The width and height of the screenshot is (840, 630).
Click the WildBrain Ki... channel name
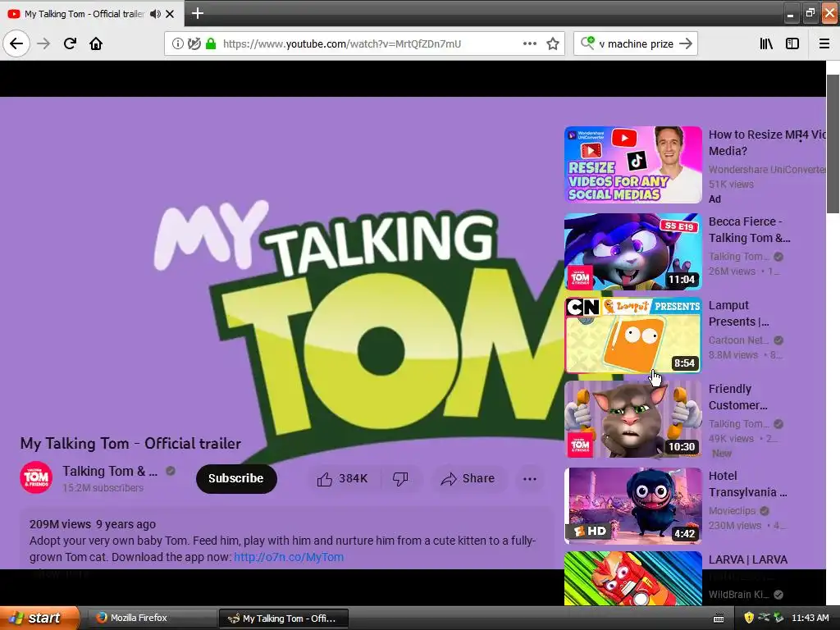739,595
